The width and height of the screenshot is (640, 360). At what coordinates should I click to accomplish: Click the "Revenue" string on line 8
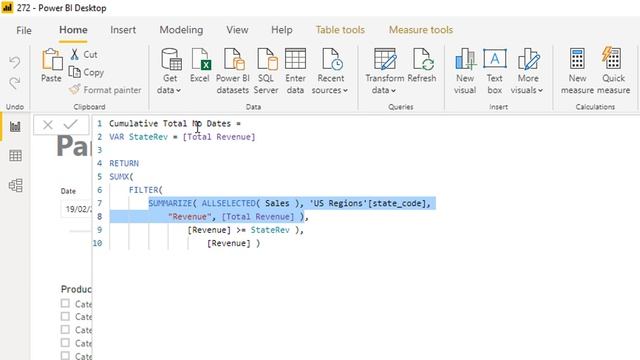190,217
